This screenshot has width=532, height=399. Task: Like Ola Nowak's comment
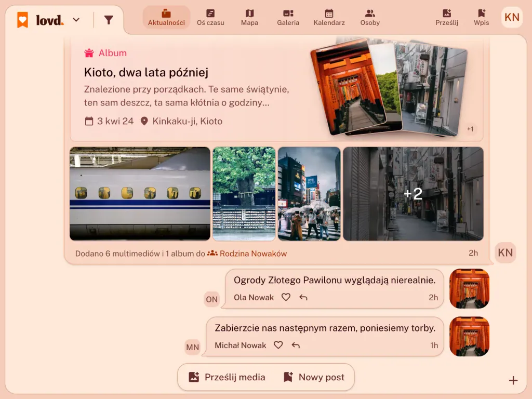(286, 297)
